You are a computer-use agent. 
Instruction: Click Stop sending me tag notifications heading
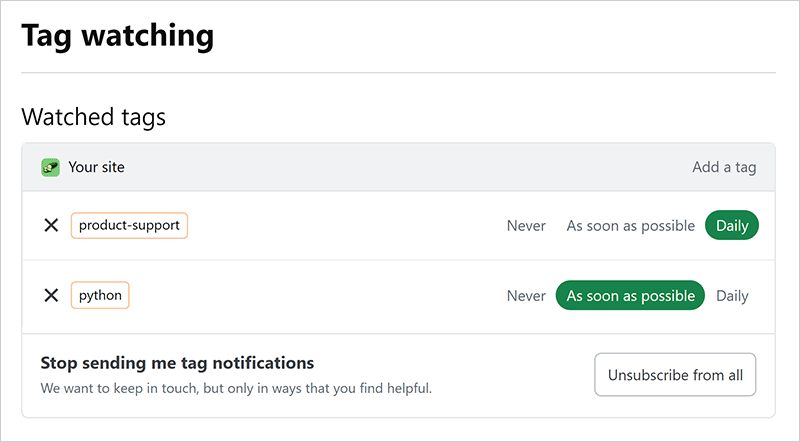pyautogui.click(x=177, y=362)
